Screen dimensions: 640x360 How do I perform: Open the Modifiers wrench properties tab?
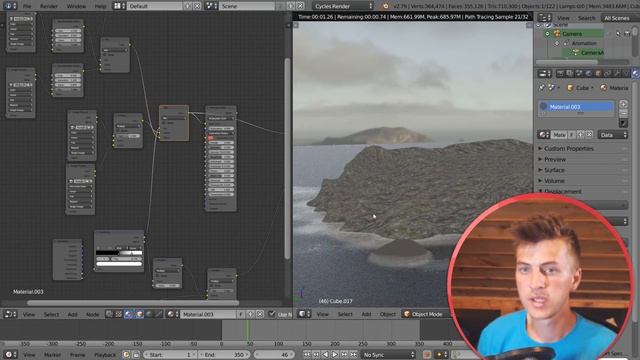[617, 73]
